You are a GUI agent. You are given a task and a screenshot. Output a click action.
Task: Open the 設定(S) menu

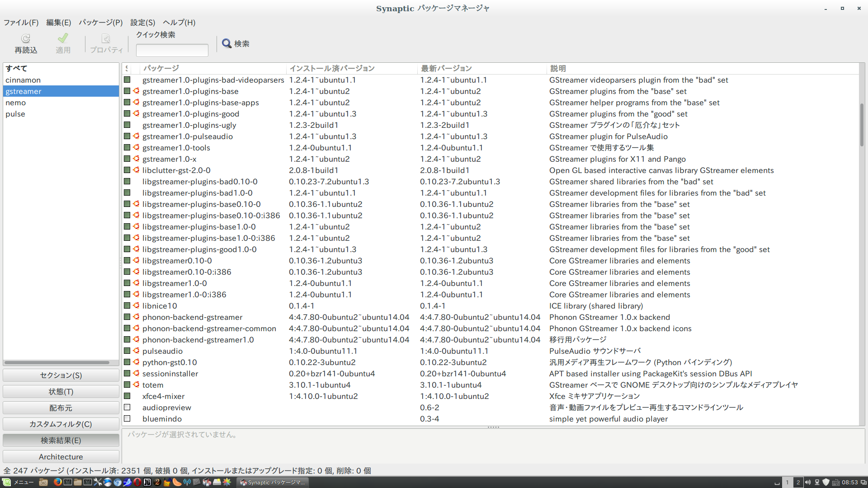[x=143, y=22]
